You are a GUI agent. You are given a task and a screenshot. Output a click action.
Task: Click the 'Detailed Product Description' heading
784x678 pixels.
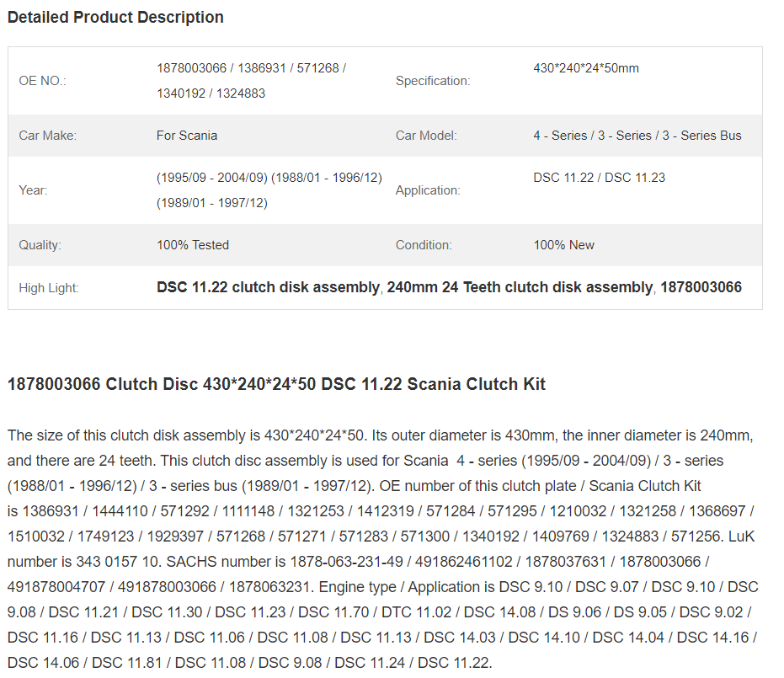pos(115,17)
